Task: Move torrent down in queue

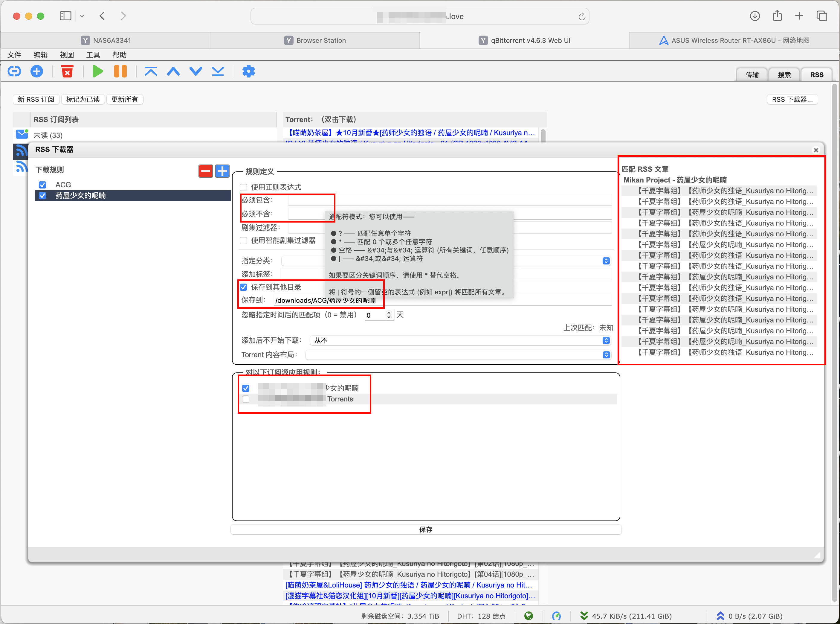Action: coord(196,71)
